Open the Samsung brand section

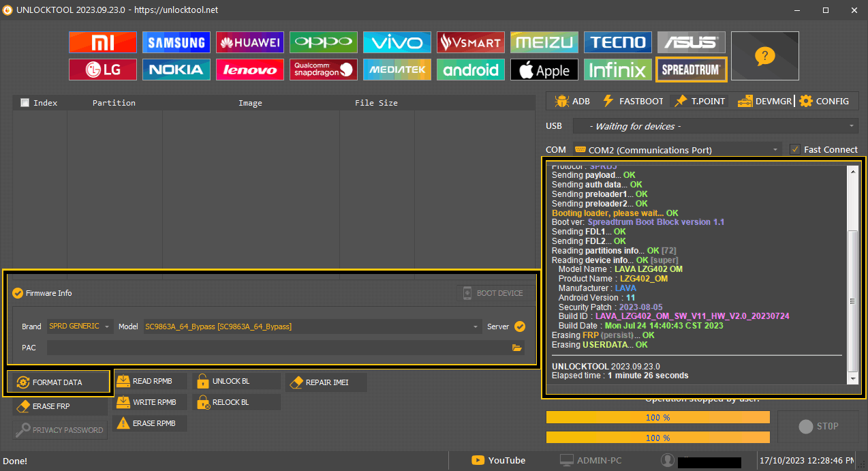tap(176, 42)
